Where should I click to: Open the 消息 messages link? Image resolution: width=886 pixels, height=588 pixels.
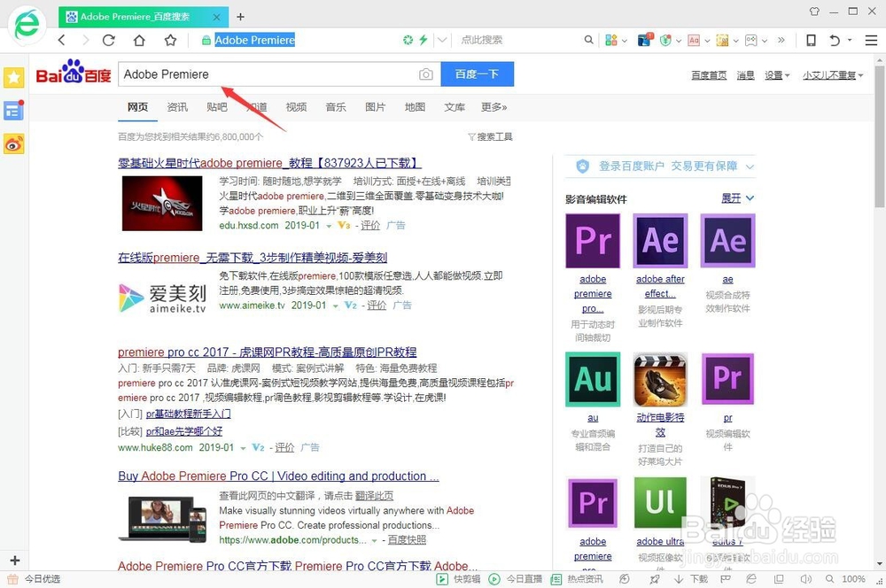pos(745,75)
